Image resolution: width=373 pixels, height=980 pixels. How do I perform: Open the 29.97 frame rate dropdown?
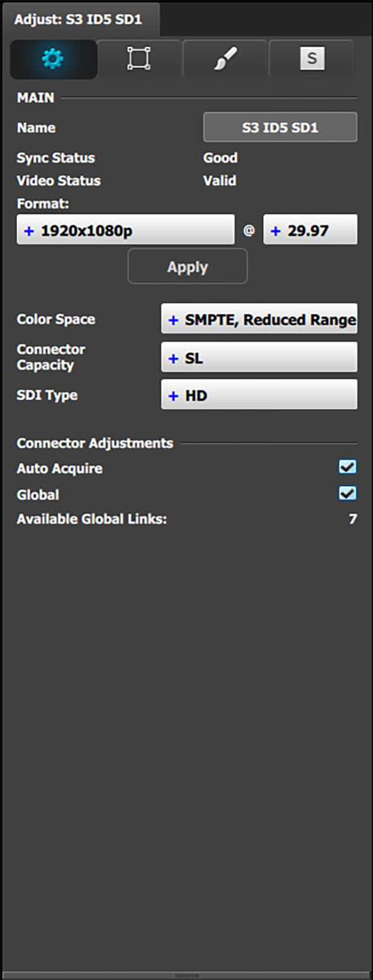coord(310,230)
